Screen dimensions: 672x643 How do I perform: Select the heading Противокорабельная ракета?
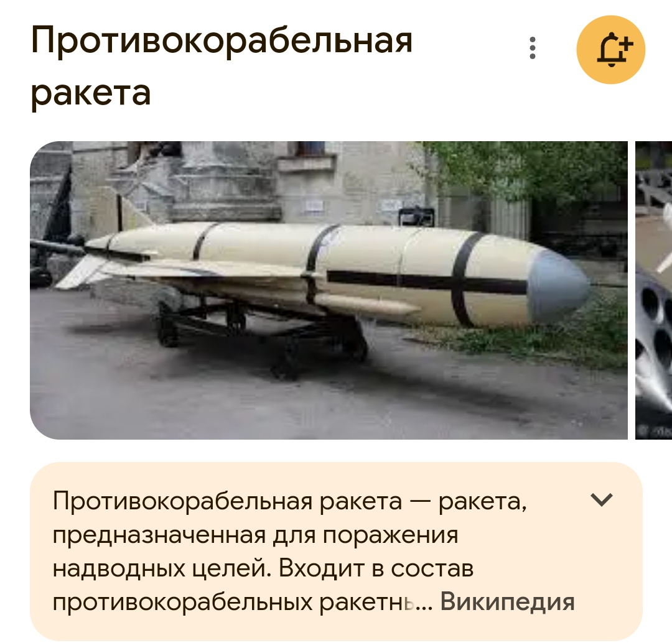(222, 67)
